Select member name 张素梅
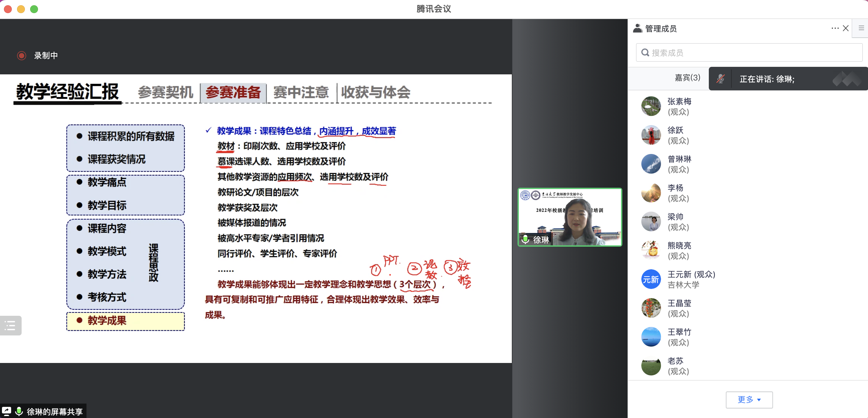This screenshot has width=868, height=418. click(x=679, y=101)
